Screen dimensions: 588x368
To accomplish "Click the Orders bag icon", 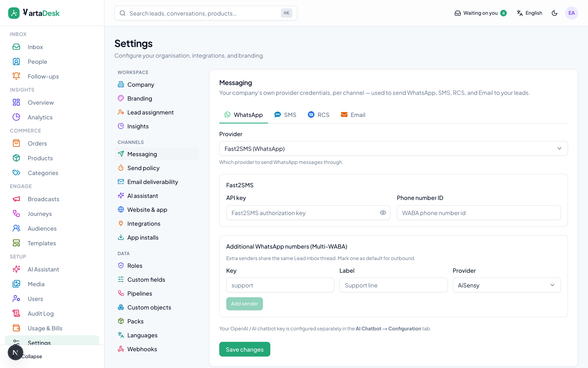I will pos(16,143).
